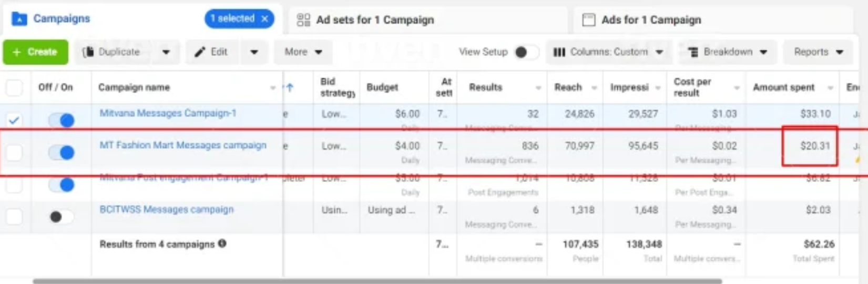
Task: Turn off MT Fashion Mart Messages campaign
Action: pyautogui.click(x=62, y=153)
